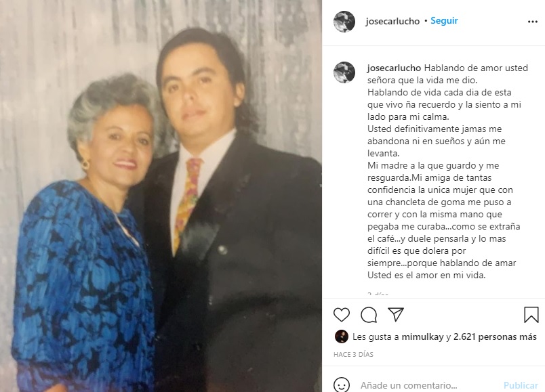545x392 pixels.
Task: View the 2.621 personas más likes list
Action: pyautogui.click(x=495, y=336)
